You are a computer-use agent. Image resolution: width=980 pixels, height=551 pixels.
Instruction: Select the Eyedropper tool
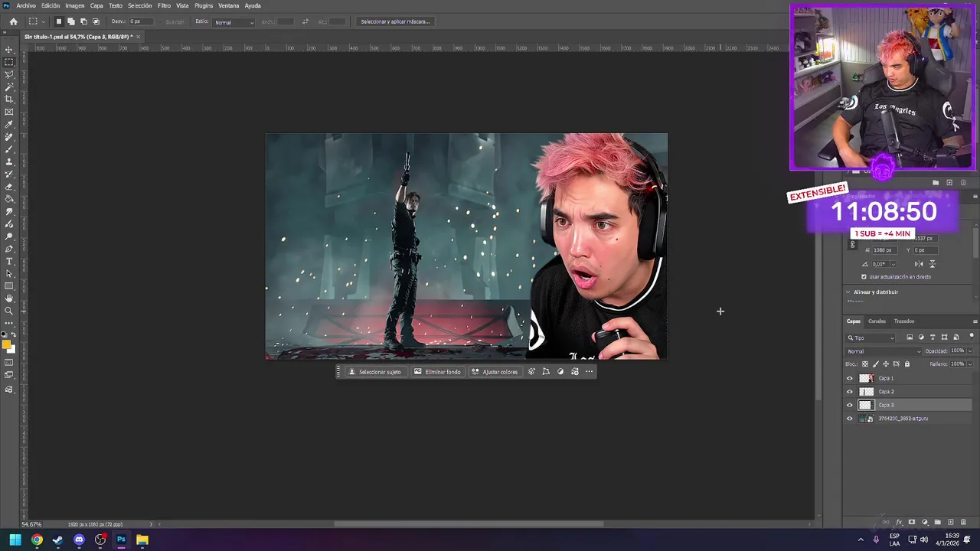[9, 124]
